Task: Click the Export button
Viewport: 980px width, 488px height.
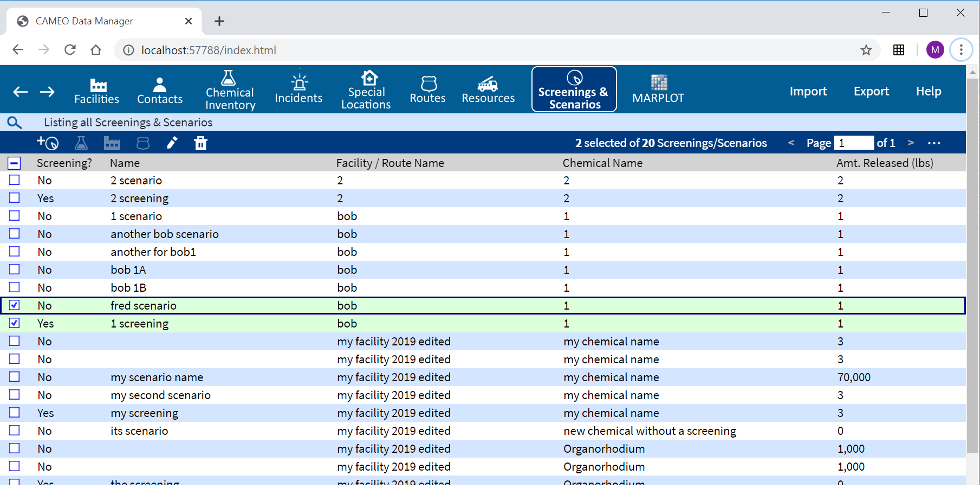Action: click(x=871, y=91)
